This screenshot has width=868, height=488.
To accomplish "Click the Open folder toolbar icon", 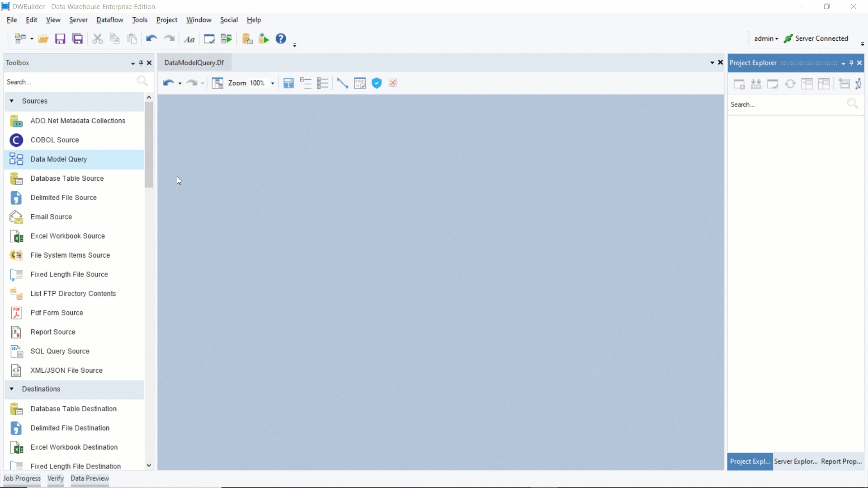I will point(43,39).
